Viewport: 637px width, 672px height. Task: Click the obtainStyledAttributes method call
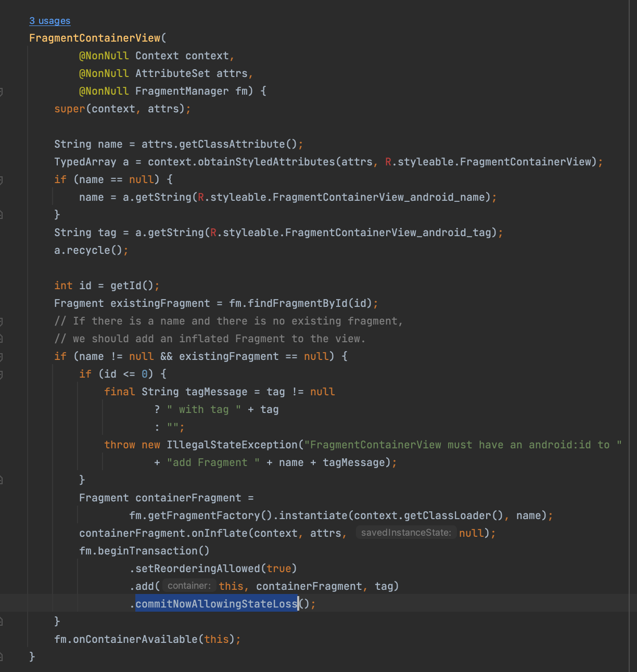click(x=266, y=162)
